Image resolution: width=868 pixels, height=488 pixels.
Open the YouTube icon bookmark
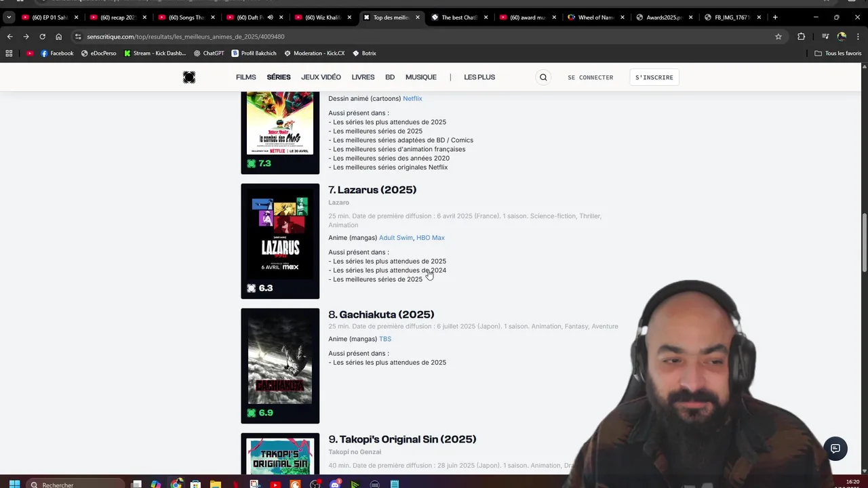(30, 53)
